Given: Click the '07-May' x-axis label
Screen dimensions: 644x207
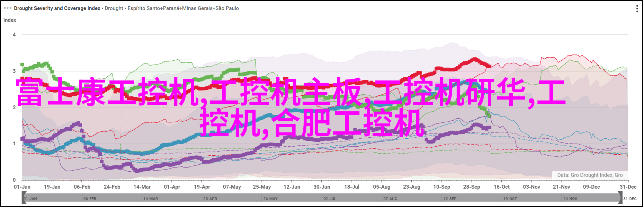Looking at the screenshot, I should pos(232,187).
